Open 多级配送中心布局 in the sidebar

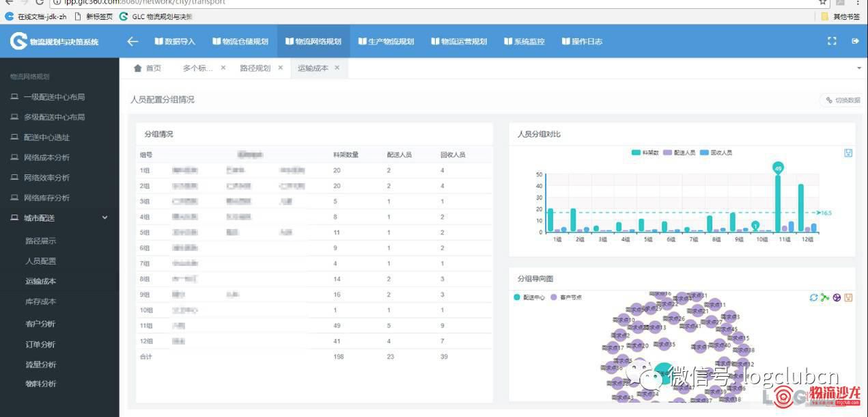54,117
